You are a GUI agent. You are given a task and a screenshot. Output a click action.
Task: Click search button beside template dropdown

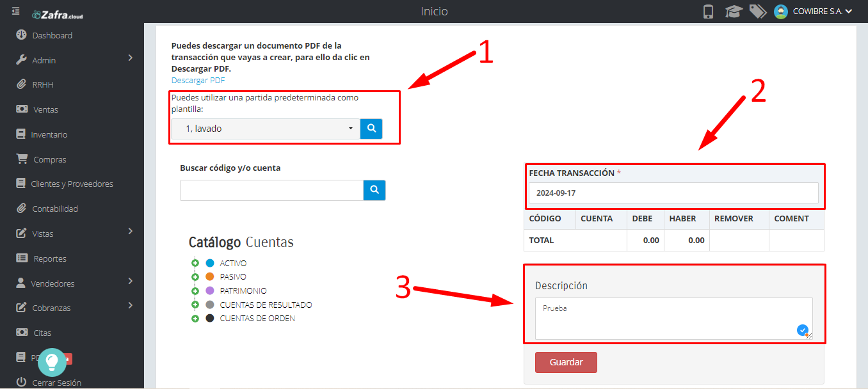pyautogui.click(x=371, y=129)
